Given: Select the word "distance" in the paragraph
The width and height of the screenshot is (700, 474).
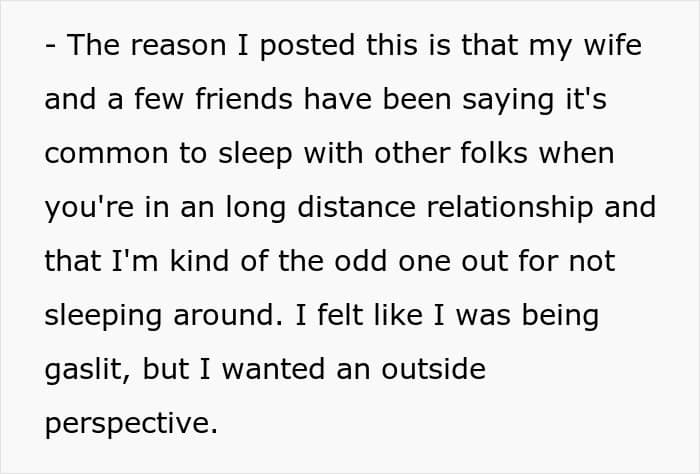Looking at the screenshot, I should (356, 207).
